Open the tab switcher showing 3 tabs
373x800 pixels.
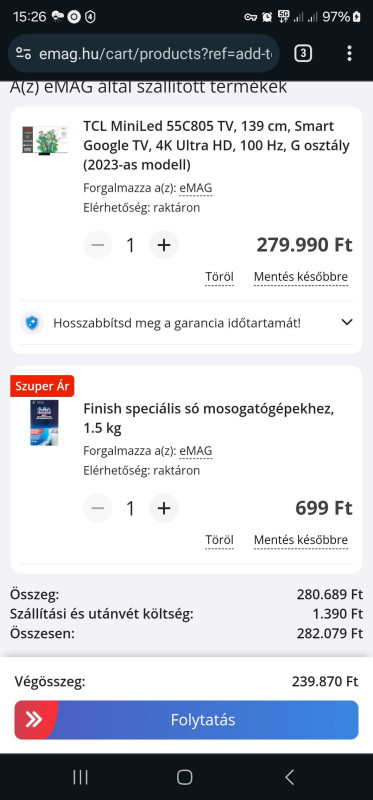(303, 53)
